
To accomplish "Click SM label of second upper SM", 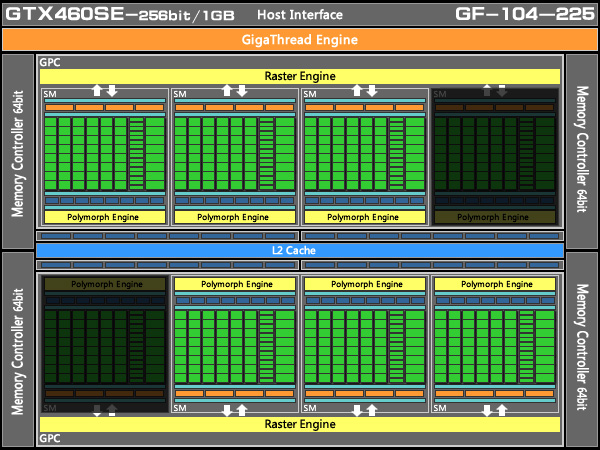I will point(180,94).
